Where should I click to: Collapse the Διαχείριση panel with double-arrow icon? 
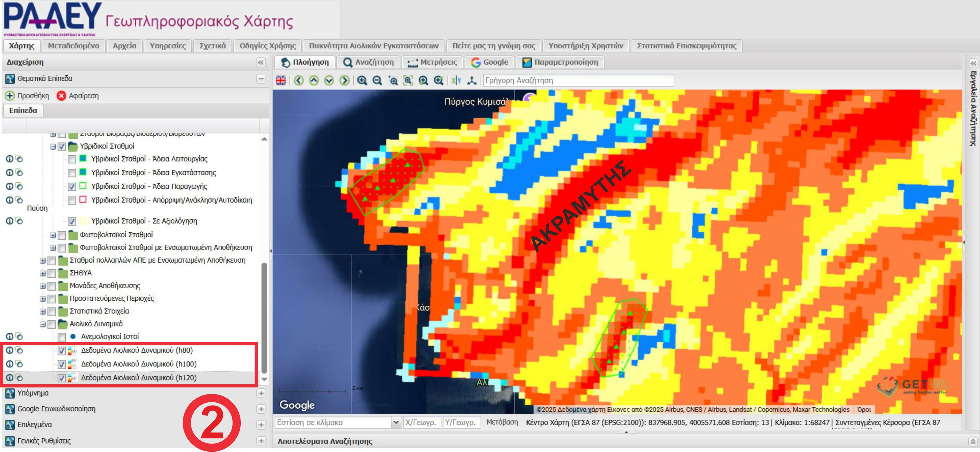[x=261, y=62]
